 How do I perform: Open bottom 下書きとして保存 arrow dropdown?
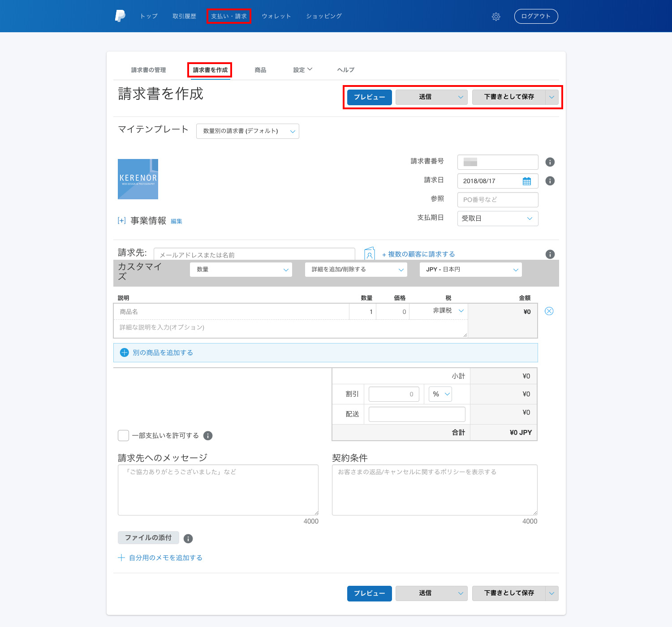(x=552, y=593)
